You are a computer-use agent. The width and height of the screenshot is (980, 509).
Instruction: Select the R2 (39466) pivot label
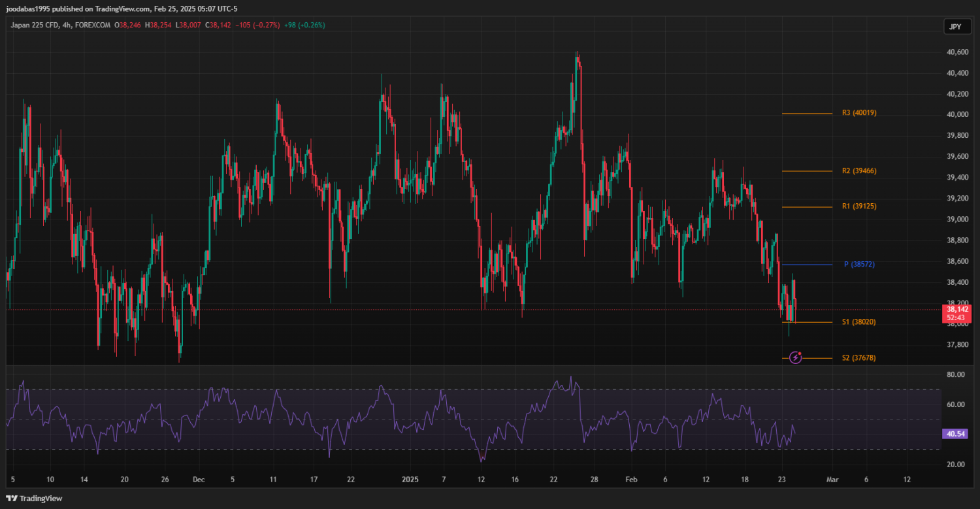859,171
